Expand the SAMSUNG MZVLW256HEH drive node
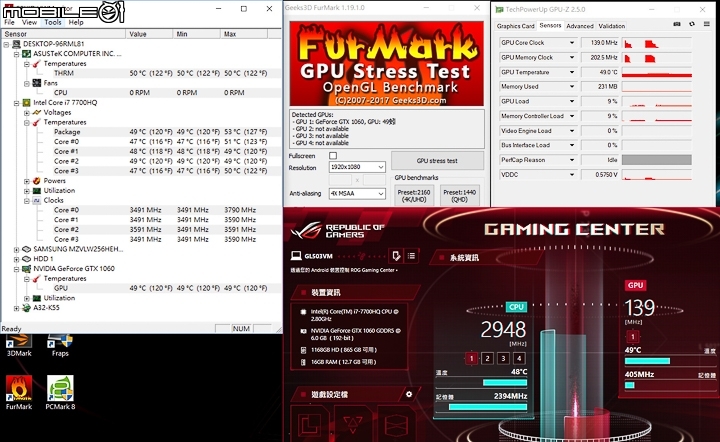 (17, 249)
